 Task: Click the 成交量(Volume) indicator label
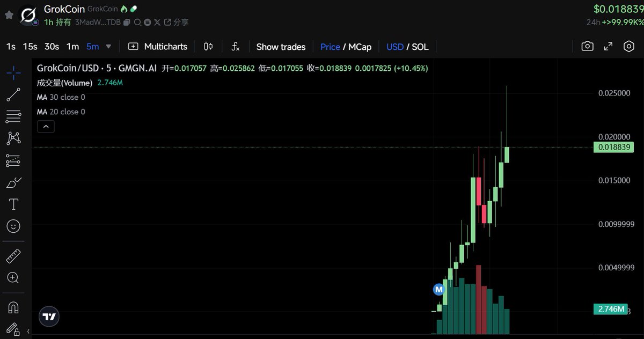pos(64,83)
